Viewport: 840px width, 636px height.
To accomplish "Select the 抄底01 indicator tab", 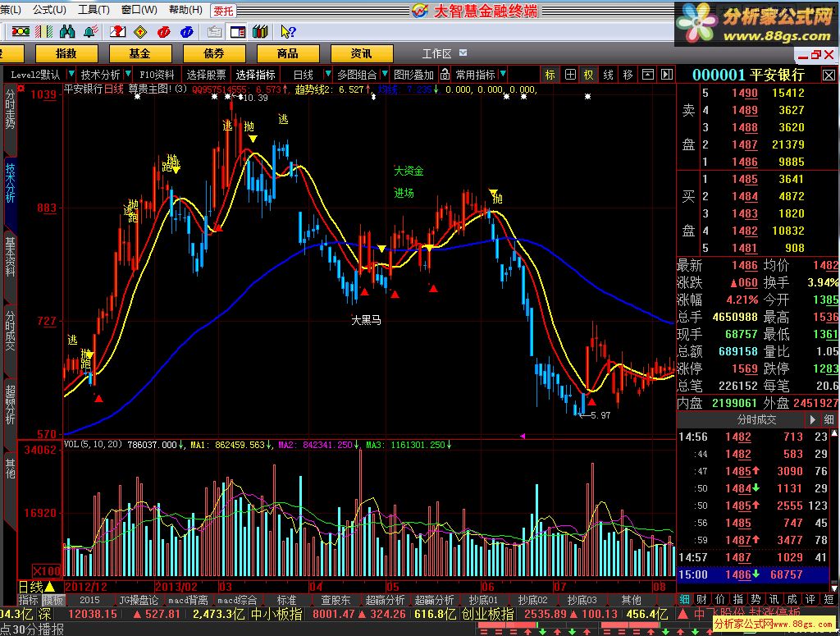I will pos(483,600).
